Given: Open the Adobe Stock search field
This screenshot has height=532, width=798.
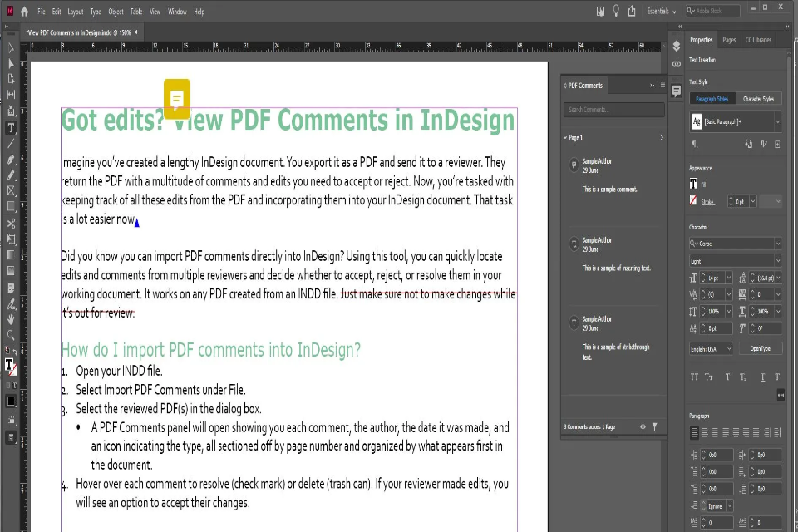Looking at the screenshot, I should (711, 11).
